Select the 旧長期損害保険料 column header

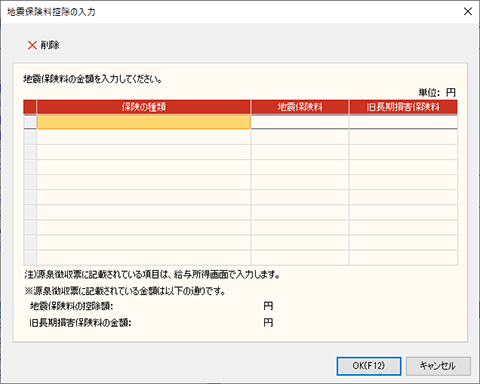tap(403, 107)
